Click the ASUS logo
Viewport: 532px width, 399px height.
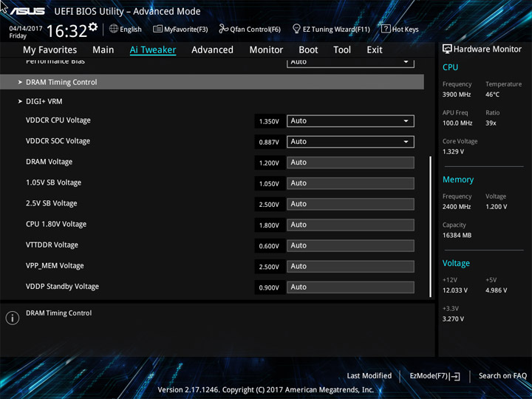pos(27,11)
